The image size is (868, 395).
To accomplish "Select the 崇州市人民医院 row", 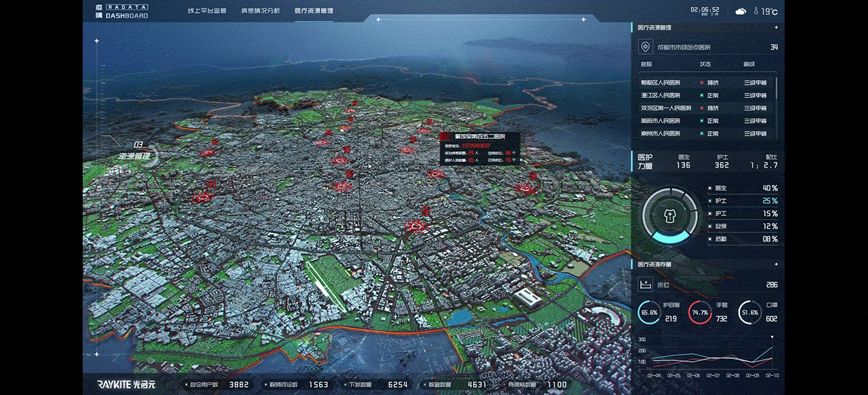I will (x=705, y=133).
